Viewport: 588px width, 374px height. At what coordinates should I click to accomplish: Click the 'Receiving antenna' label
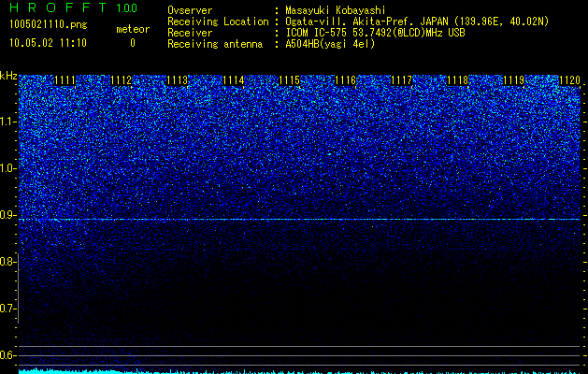(215, 44)
